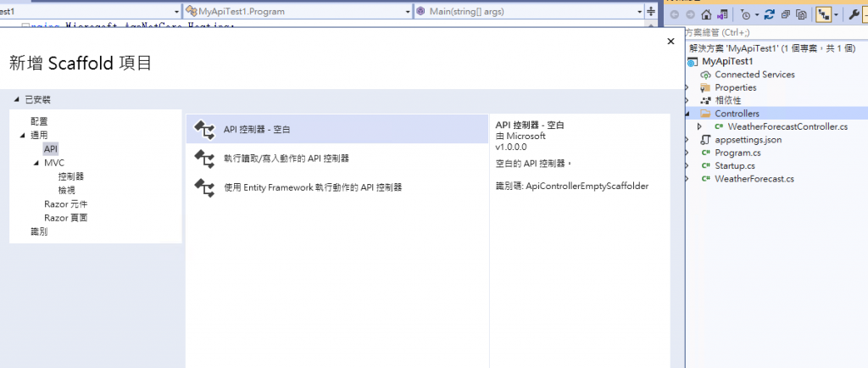Image resolution: width=868 pixels, height=368 pixels.
Task: Click the Solution Explorer Forward arrow icon
Action: (690, 15)
